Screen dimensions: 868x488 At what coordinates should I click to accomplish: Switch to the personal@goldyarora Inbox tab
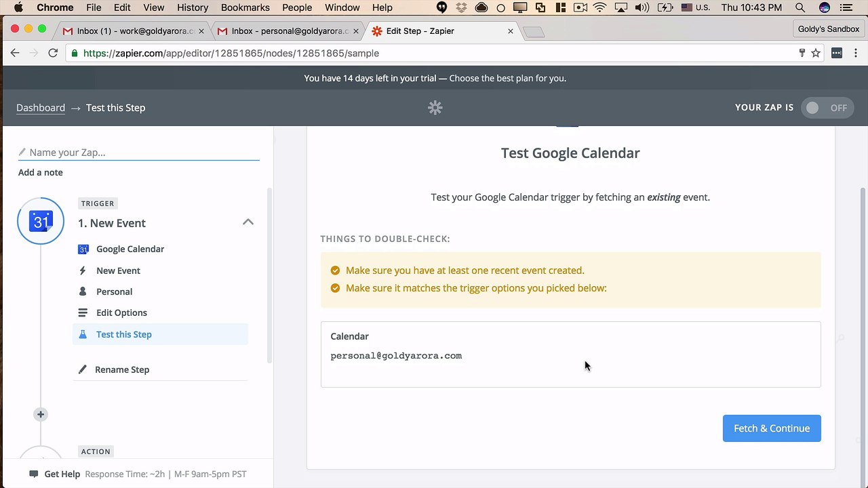287,31
